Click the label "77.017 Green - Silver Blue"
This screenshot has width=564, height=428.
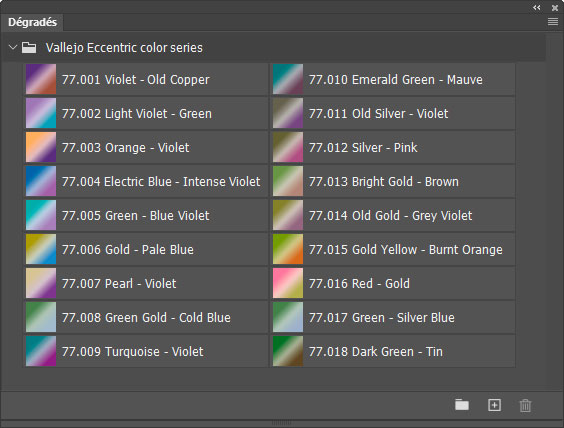pyautogui.click(x=382, y=318)
